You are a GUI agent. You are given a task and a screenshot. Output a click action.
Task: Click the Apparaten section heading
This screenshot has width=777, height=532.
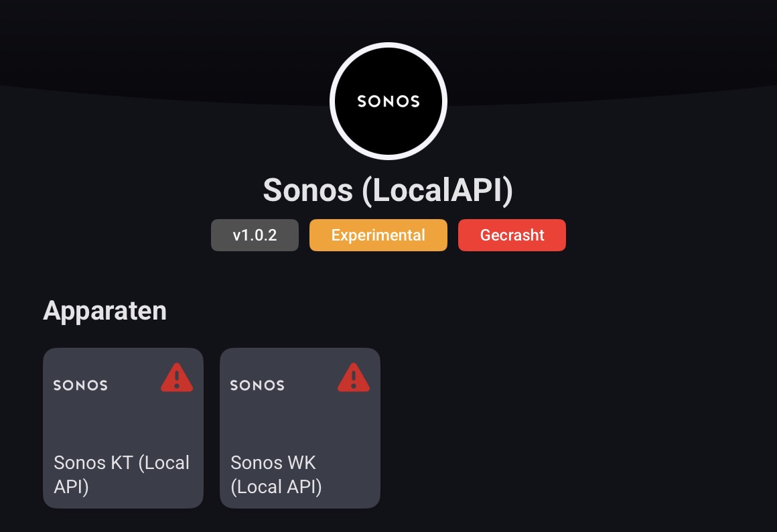click(x=104, y=311)
